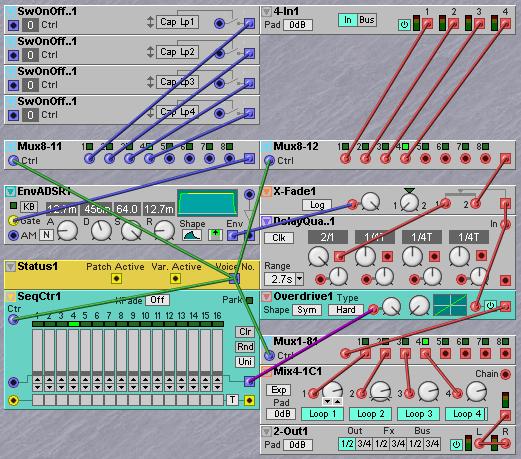This screenshot has width=521, height=459.
Task: Click the EnvADSR1 green arrow output icon
Action: coord(215,235)
